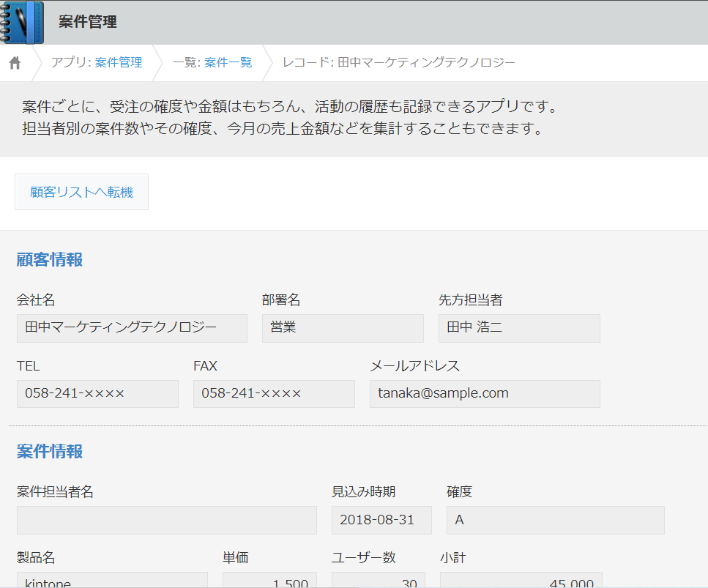Click the empty 案件担当者名 field
The width and height of the screenshot is (708, 588).
[x=167, y=520]
